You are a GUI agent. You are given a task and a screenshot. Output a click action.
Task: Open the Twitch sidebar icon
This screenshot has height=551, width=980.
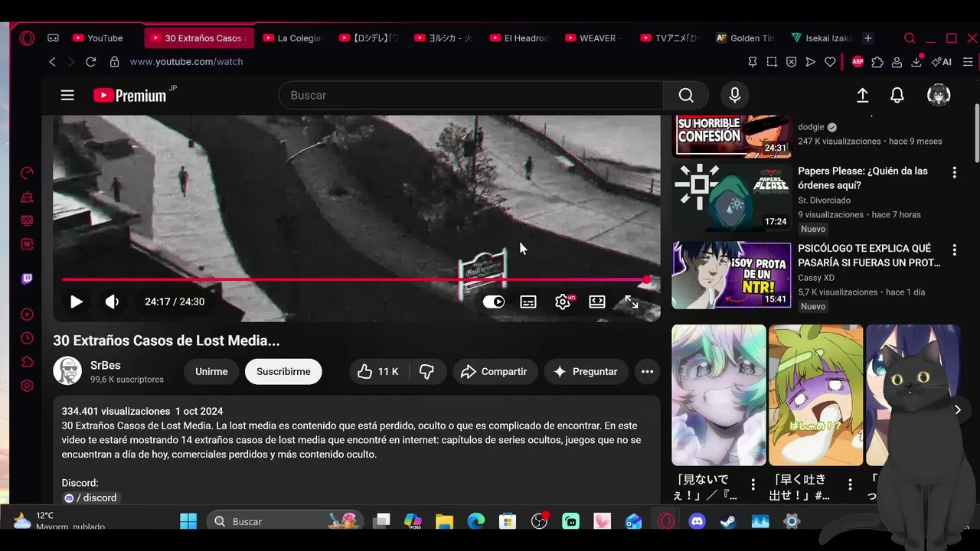click(x=27, y=279)
